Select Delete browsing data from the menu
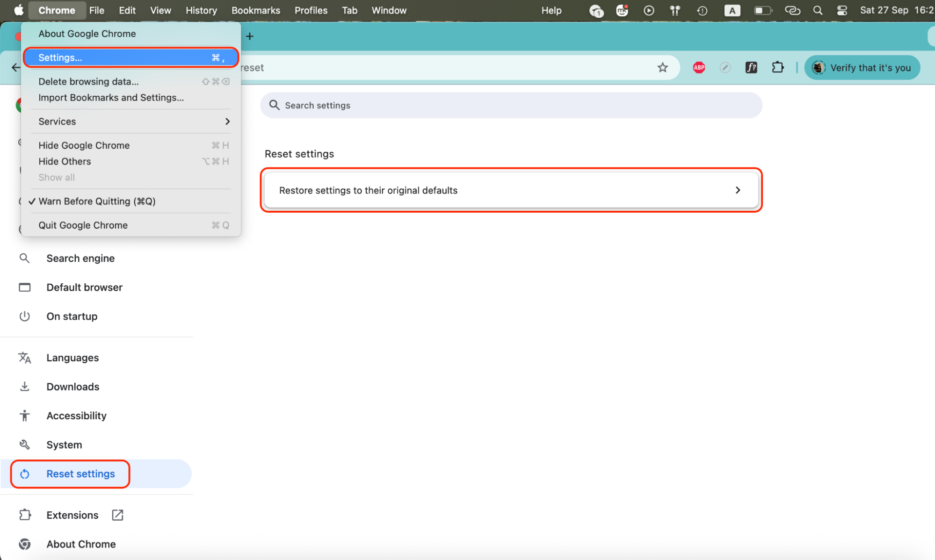 click(88, 81)
